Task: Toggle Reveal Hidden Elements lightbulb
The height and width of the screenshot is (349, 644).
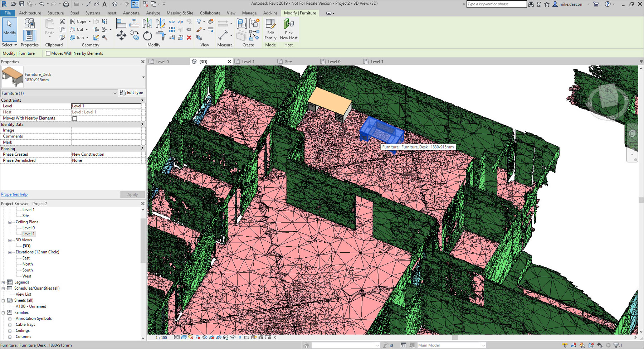Action: pyautogui.click(x=240, y=337)
